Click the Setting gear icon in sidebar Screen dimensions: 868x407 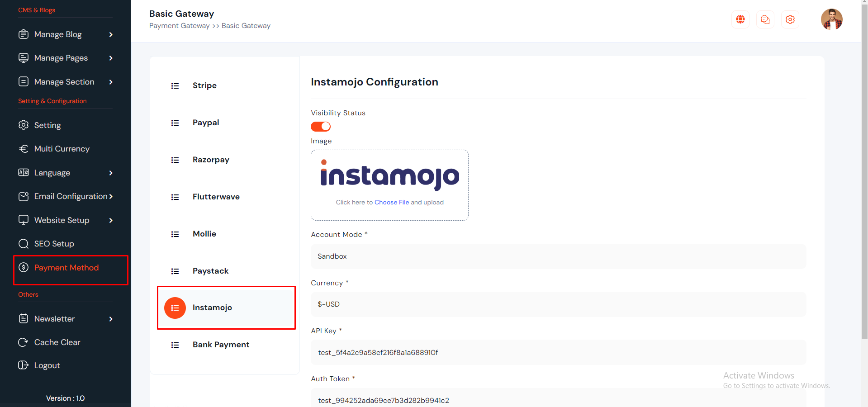[x=24, y=125]
